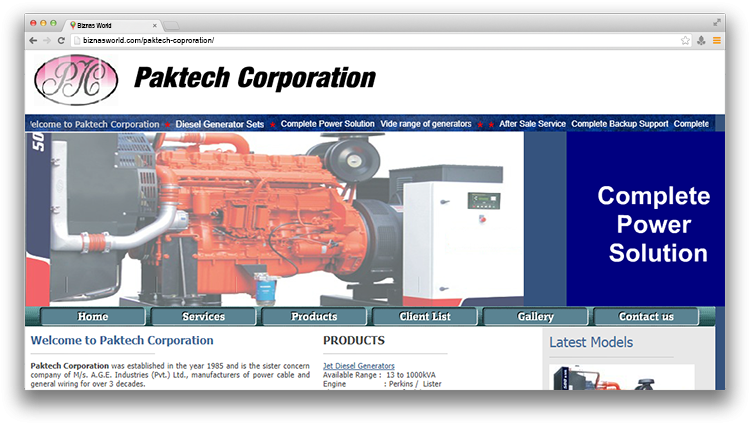Follow the Jet Diesel Generators link
750x425 pixels.
pos(358,366)
